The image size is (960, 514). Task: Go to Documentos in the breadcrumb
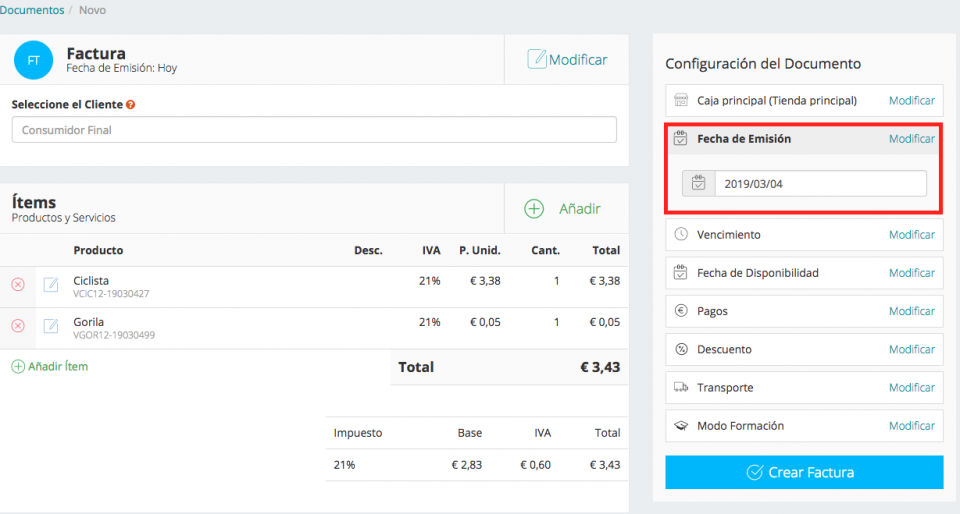pyautogui.click(x=32, y=10)
